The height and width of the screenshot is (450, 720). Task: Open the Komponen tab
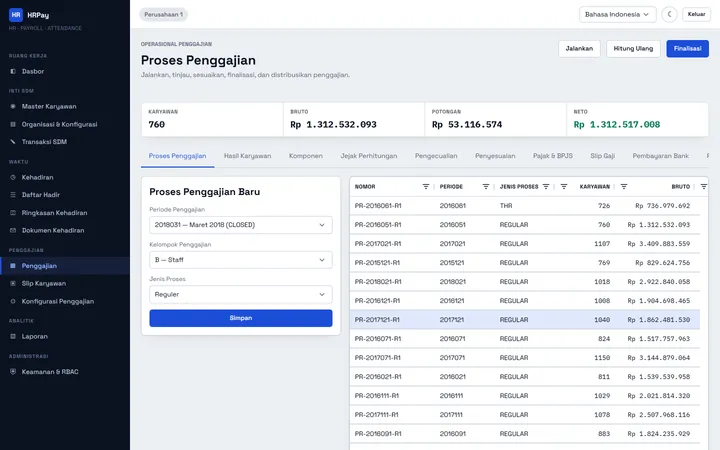pyautogui.click(x=306, y=156)
